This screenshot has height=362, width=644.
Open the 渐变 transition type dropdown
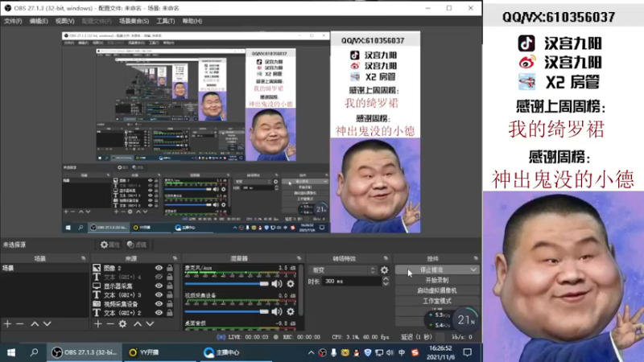[342, 270]
